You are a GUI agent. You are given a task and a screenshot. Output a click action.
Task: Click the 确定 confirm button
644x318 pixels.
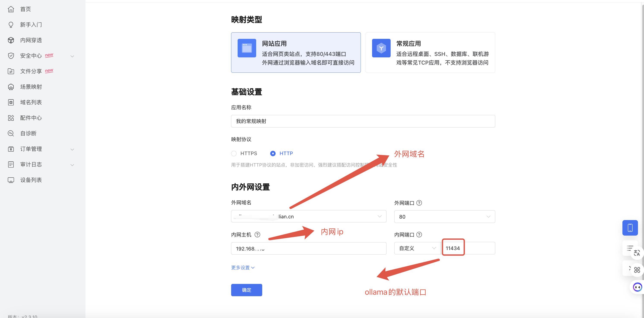pyautogui.click(x=246, y=290)
